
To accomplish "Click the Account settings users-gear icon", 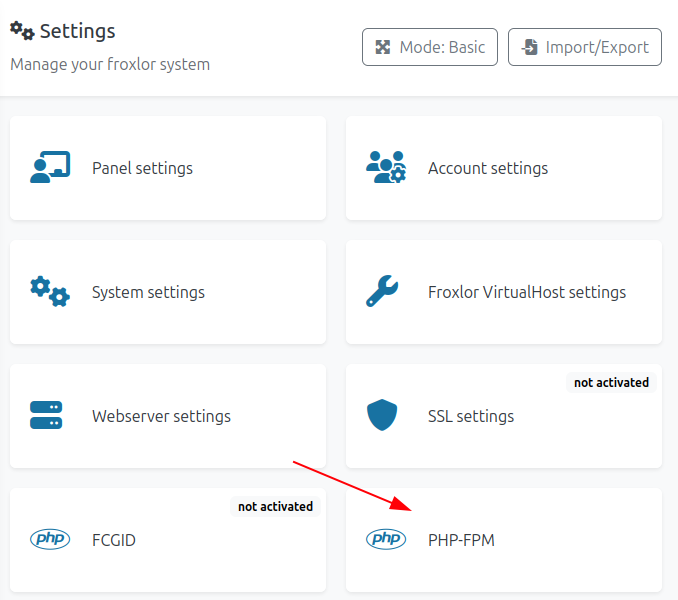I will 386,168.
